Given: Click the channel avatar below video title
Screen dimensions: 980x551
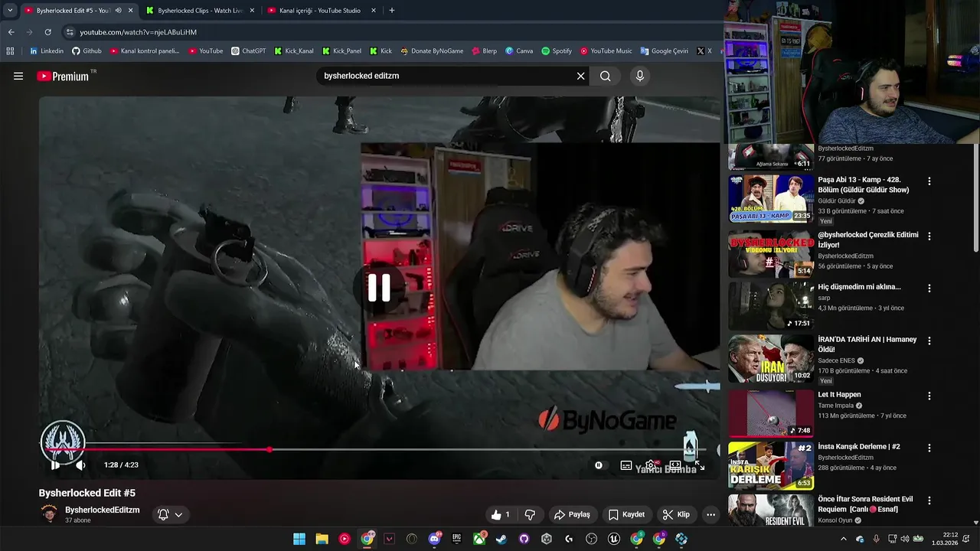Looking at the screenshot, I should click(x=49, y=514).
